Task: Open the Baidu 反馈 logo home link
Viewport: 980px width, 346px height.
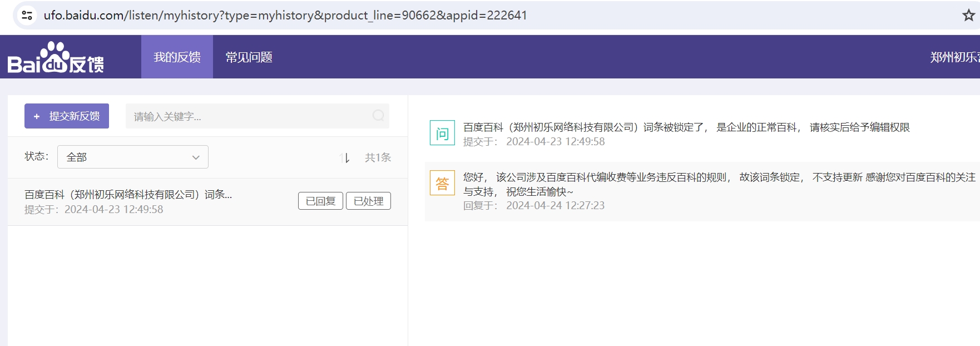Action: 56,57
